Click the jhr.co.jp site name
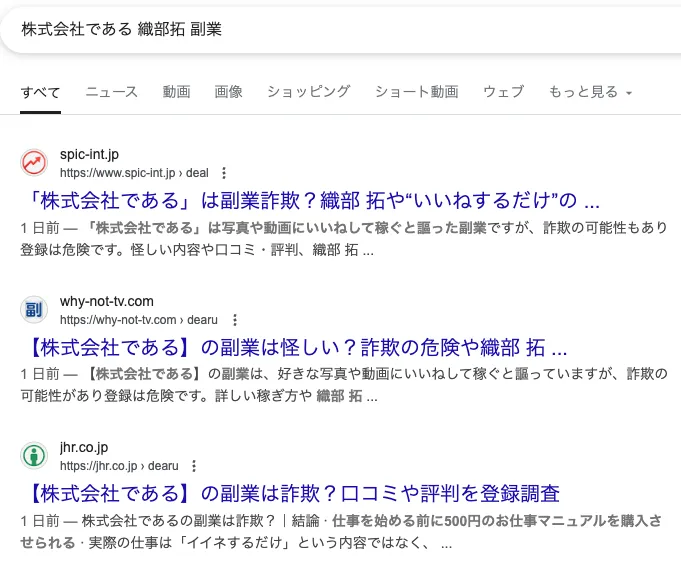This screenshot has height=580, width=681. pyautogui.click(x=84, y=447)
